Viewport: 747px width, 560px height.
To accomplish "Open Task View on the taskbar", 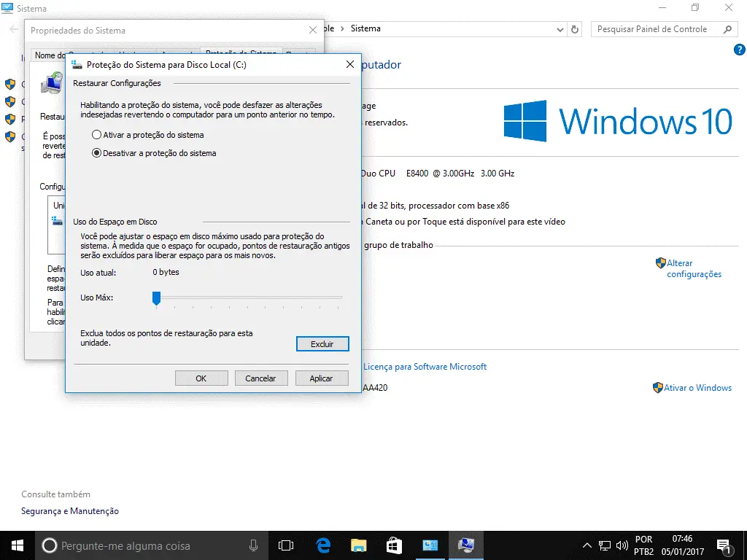I will [286, 545].
